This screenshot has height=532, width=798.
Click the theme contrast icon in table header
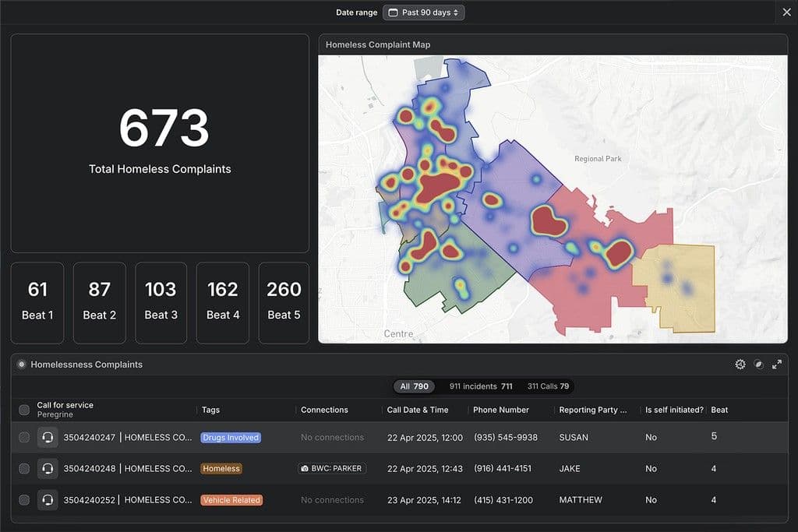tap(758, 365)
